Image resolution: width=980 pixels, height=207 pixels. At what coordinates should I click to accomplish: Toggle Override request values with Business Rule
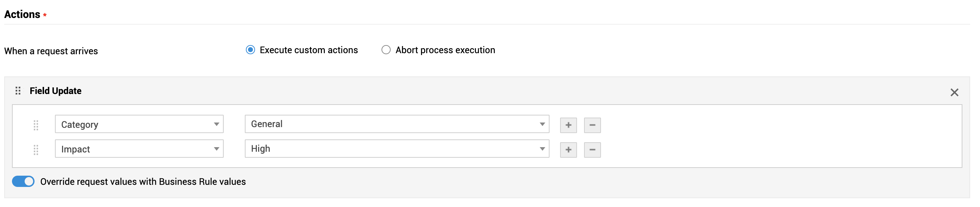(x=23, y=182)
